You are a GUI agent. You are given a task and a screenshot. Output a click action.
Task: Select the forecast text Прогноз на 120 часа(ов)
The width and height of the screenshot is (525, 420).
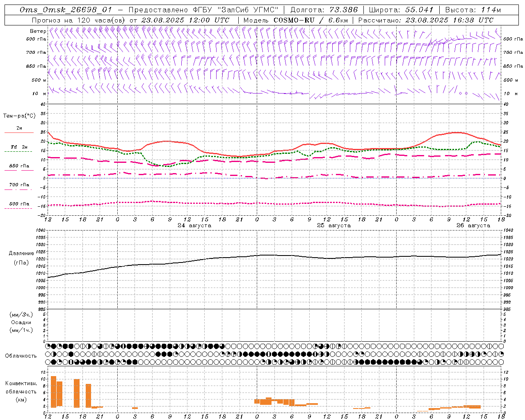[79, 20]
